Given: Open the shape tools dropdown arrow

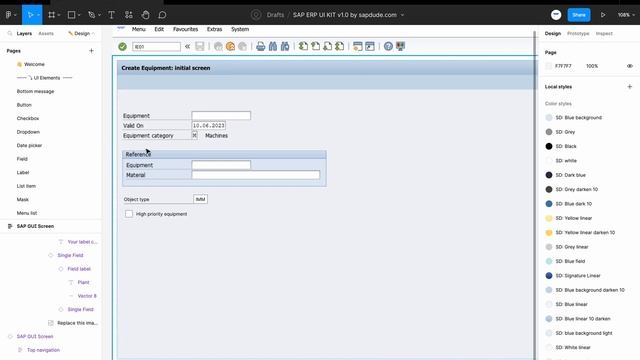Looking at the screenshot, I should click(x=79, y=15).
